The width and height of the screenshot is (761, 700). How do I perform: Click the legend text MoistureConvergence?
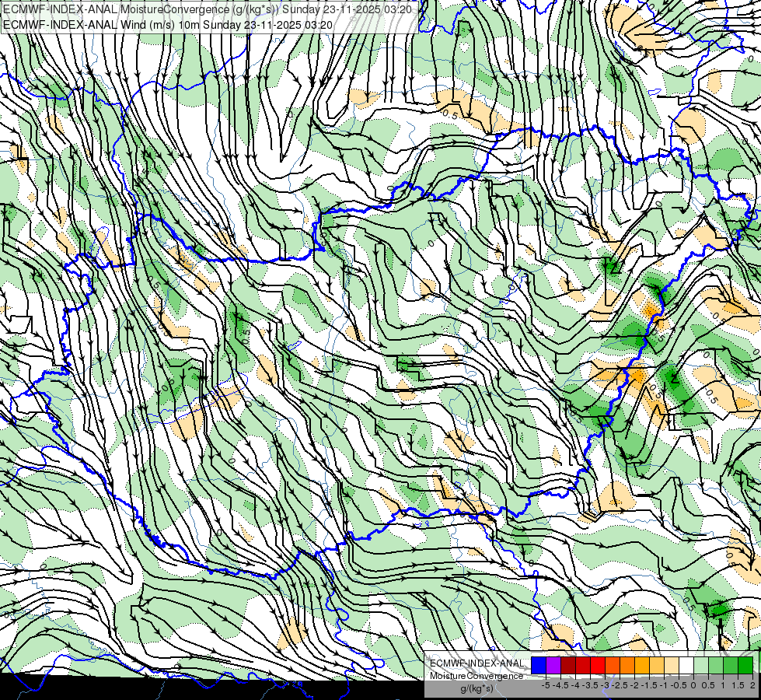click(x=476, y=676)
